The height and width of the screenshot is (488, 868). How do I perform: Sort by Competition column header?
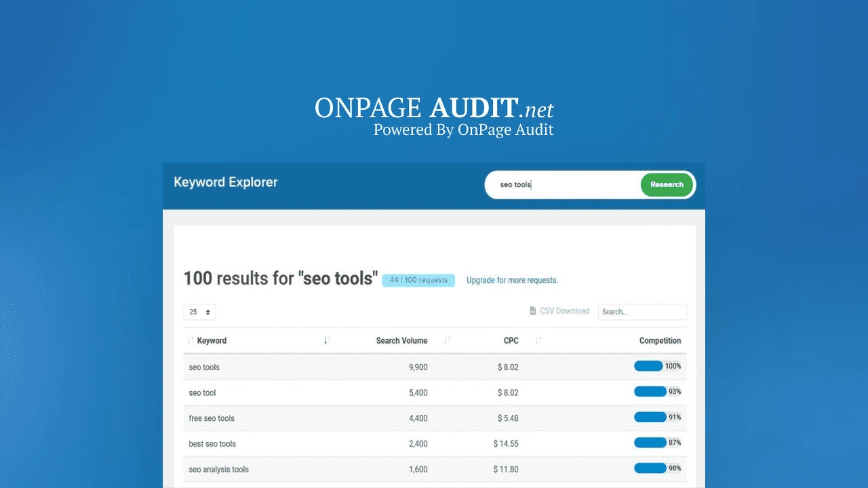[x=660, y=341]
